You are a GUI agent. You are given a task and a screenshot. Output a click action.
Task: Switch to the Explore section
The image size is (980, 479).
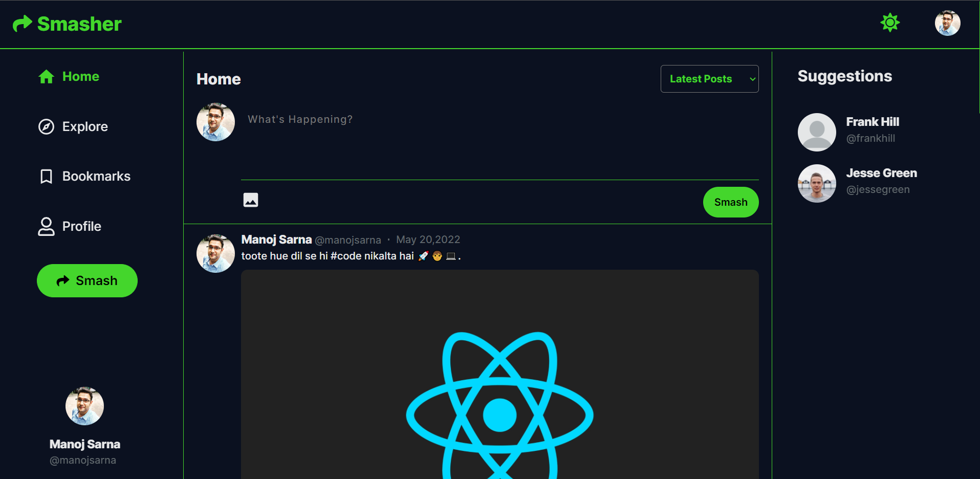(85, 126)
